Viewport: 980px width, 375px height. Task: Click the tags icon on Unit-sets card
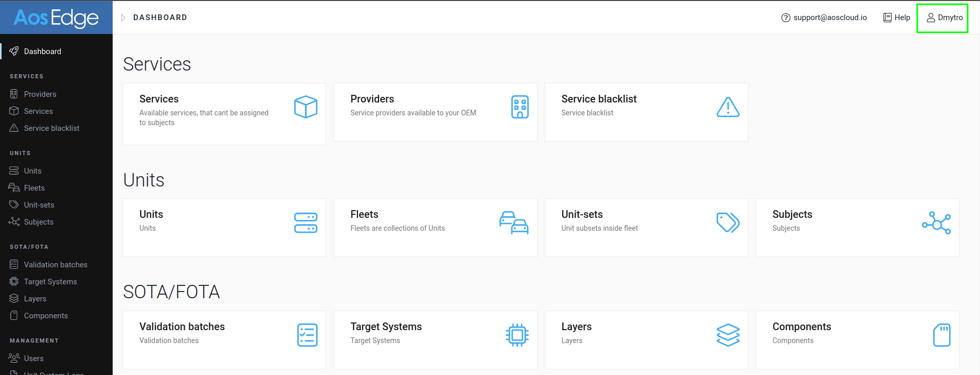(728, 223)
